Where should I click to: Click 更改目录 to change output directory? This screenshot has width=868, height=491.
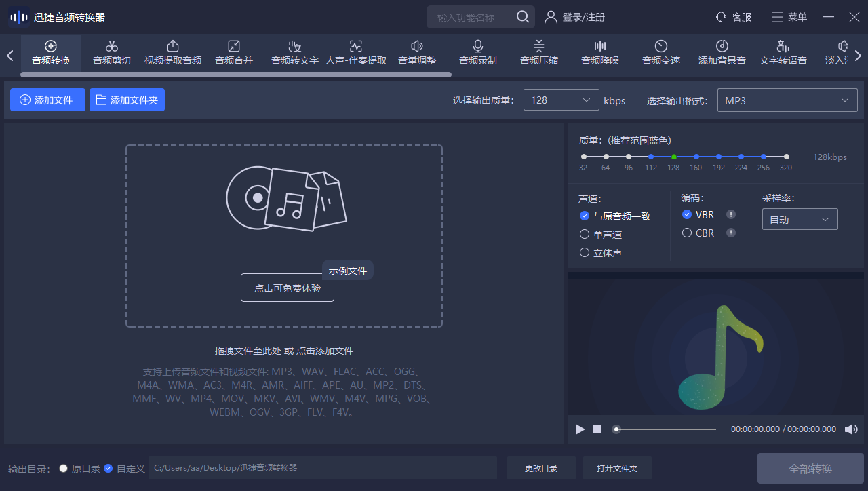click(541, 468)
